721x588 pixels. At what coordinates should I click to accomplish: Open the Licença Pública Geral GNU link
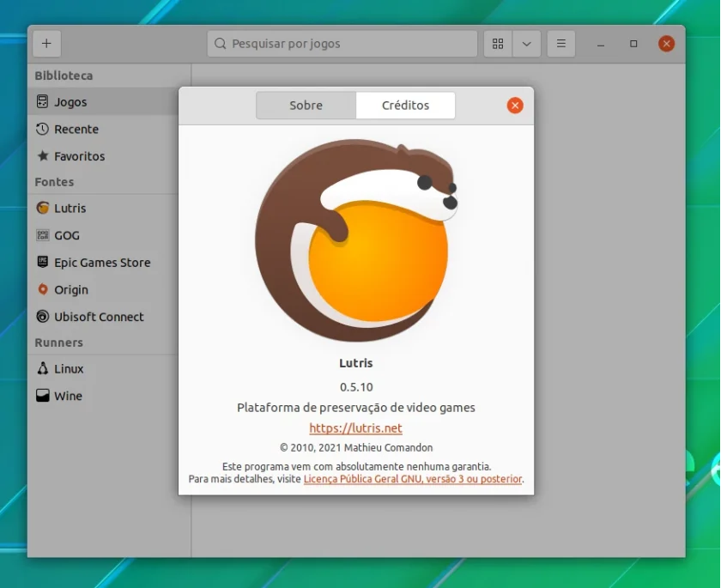click(413, 479)
